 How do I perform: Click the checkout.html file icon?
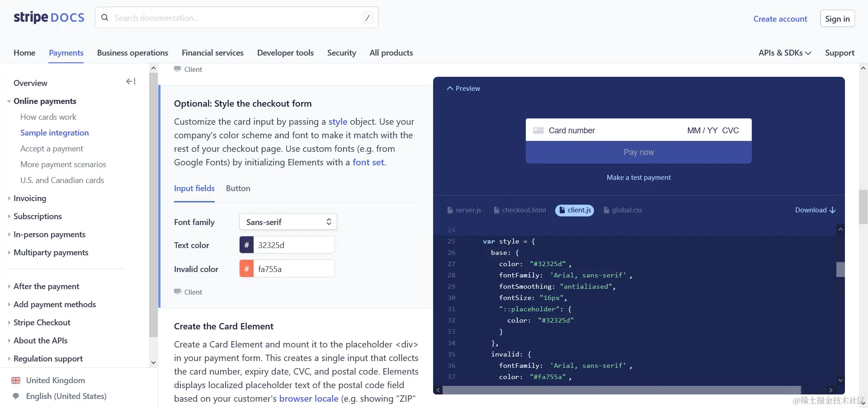pyautogui.click(x=496, y=210)
